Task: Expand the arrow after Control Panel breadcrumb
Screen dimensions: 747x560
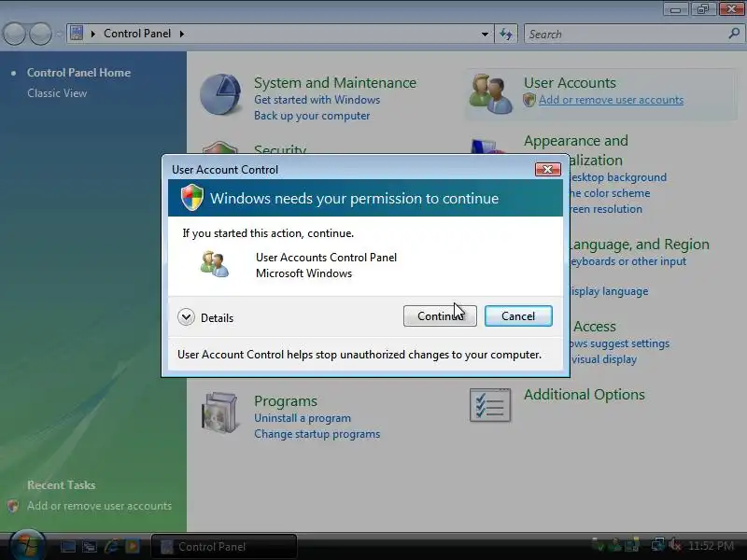Action: coord(182,34)
